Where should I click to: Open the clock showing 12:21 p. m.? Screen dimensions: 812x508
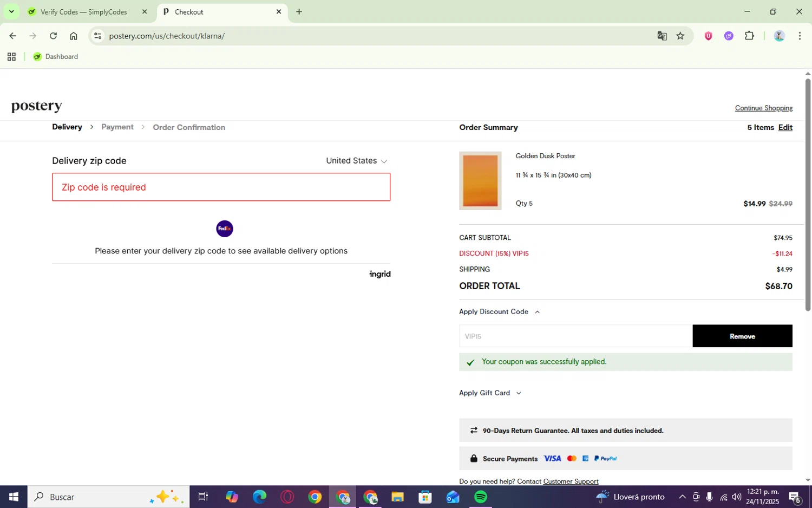762,497
